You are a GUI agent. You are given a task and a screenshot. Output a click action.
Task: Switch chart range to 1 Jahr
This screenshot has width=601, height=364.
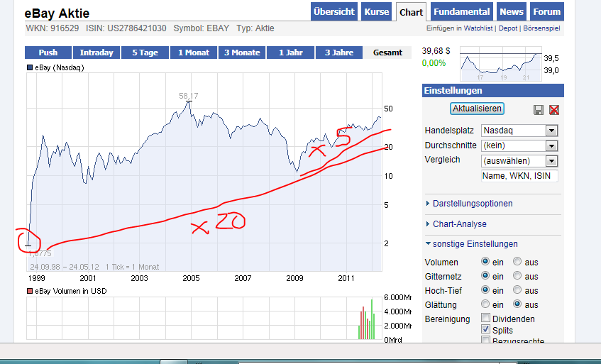pyautogui.click(x=290, y=53)
